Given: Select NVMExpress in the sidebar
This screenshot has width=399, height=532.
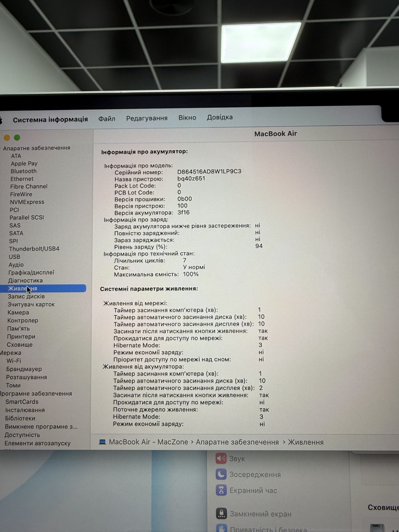Looking at the screenshot, I should coord(27,202).
